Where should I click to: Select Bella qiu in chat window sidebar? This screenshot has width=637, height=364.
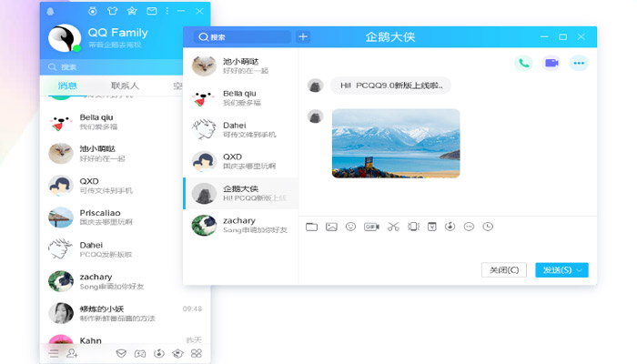[241, 98]
